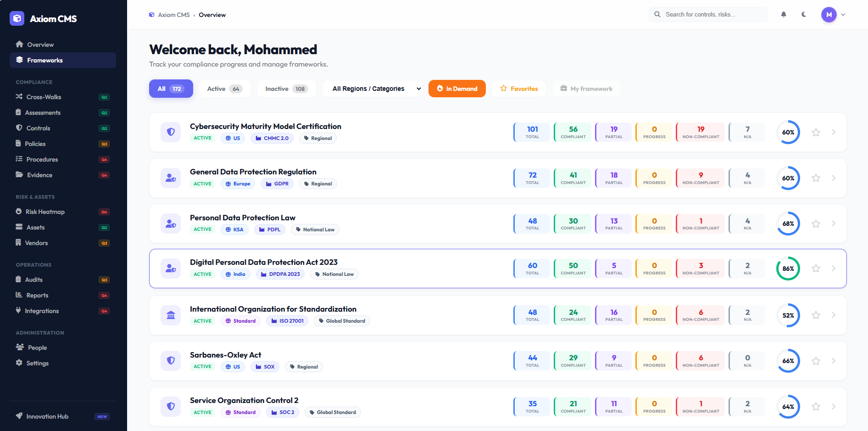868x431 pixels.
Task: Click the 86% progress ring for DPDPA 2023
Action: tap(788, 269)
